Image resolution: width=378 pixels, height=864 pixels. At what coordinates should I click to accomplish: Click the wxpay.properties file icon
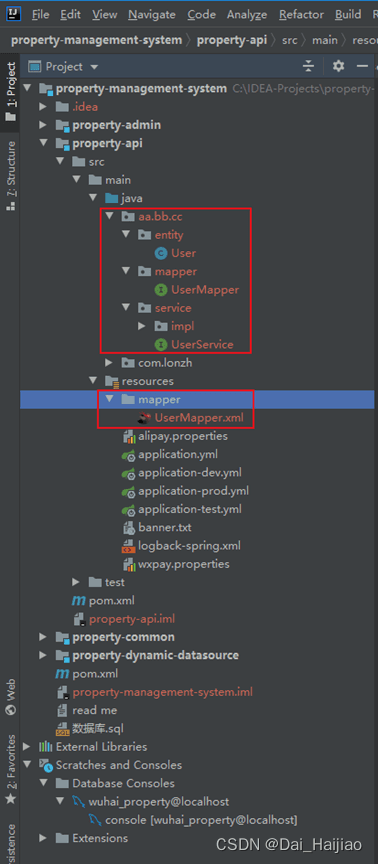(x=129, y=564)
